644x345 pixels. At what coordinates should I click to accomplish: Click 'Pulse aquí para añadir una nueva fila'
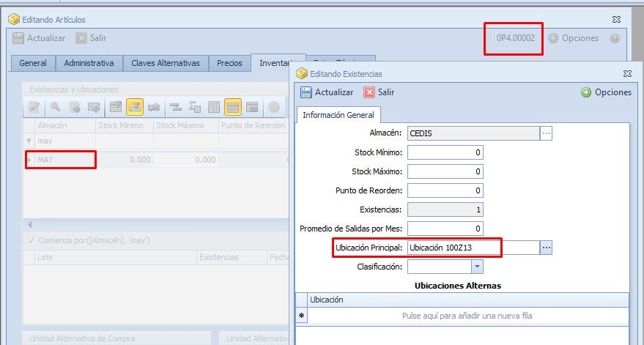pos(467,316)
